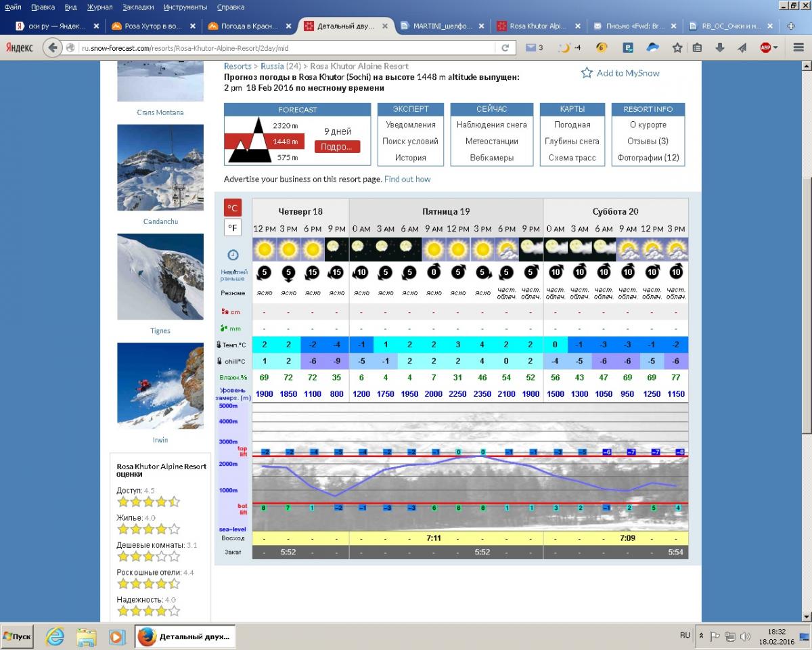This screenshot has width=812, height=650.
Task: Click the red Подро... button
Action: pos(337,147)
